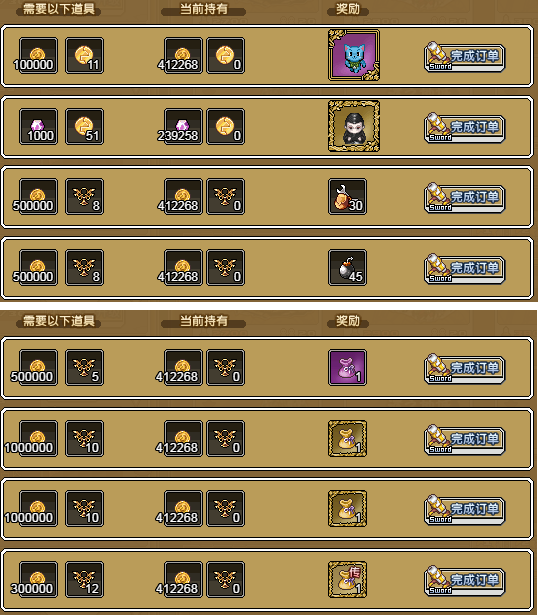Click the required 300000 gold coin icon
539x615 pixels.
38,579
